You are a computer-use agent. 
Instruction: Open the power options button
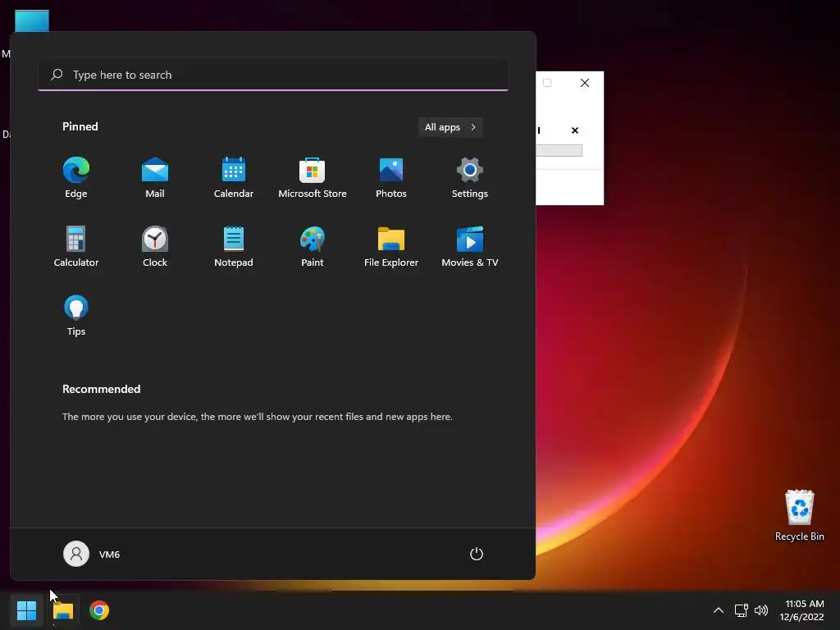477,554
